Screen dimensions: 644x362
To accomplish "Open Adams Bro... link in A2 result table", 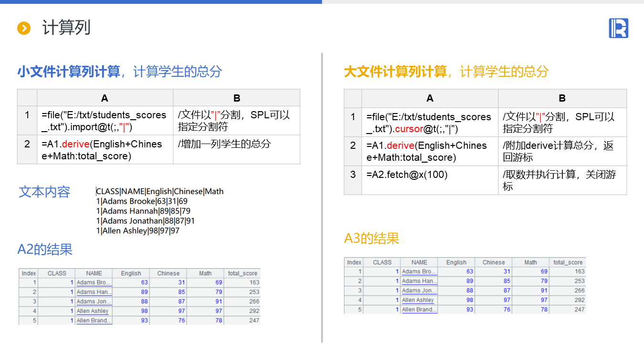I will tap(93, 282).
